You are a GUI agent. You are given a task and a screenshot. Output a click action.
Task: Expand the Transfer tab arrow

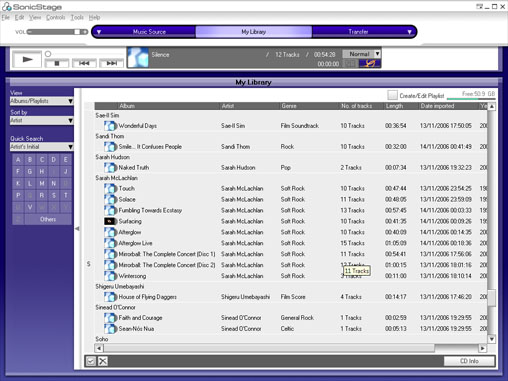tap(409, 32)
